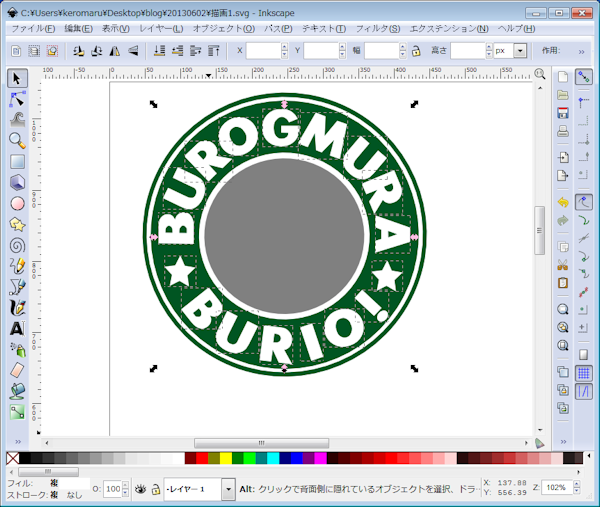Image resolution: width=600 pixels, height=507 pixels.
Task: Select the Ellipse circle tool
Action: [17, 204]
